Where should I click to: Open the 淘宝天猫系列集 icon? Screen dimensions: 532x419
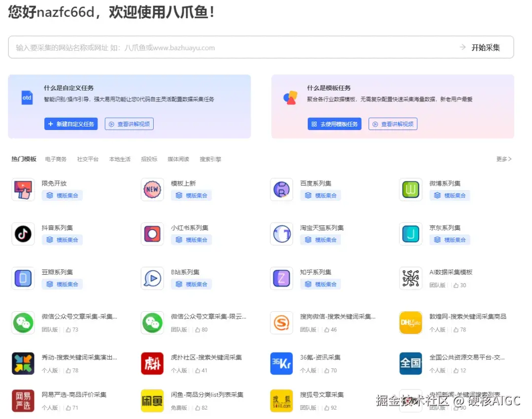coord(281,234)
